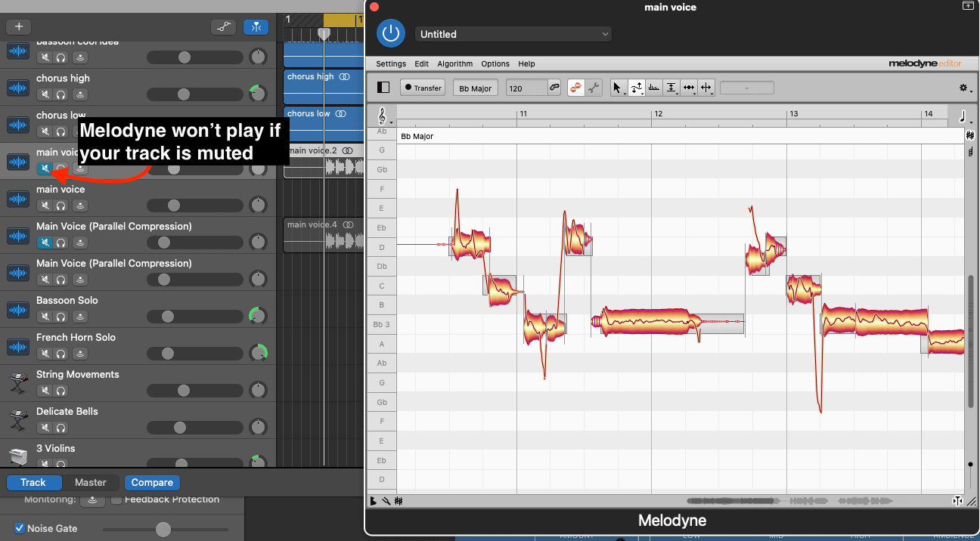Click the Transfer button in Melodyne
This screenshot has width=980, height=541.
coord(422,88)
